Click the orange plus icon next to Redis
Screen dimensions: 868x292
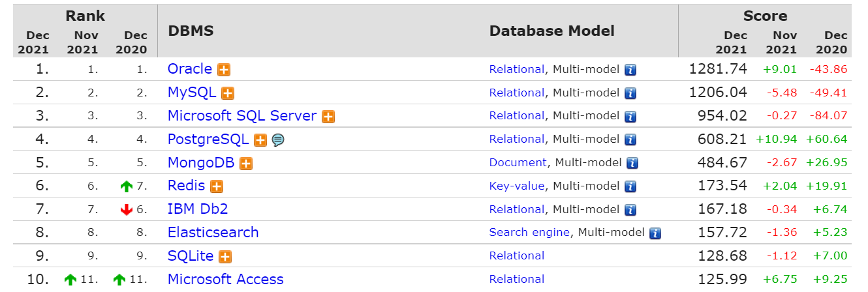[217, 186]
